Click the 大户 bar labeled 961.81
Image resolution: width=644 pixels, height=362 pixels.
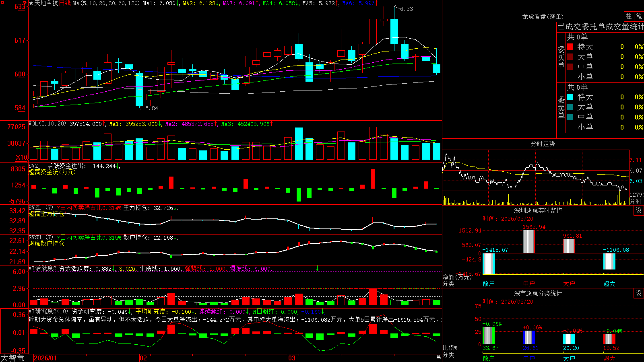point(569,246)
